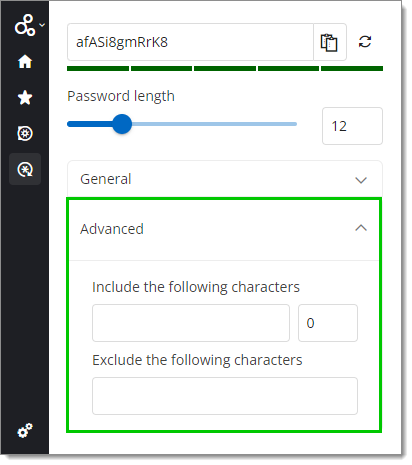Open the Home section in sidebar
This screenshot has height=465, width=412.
coord(25,62)
